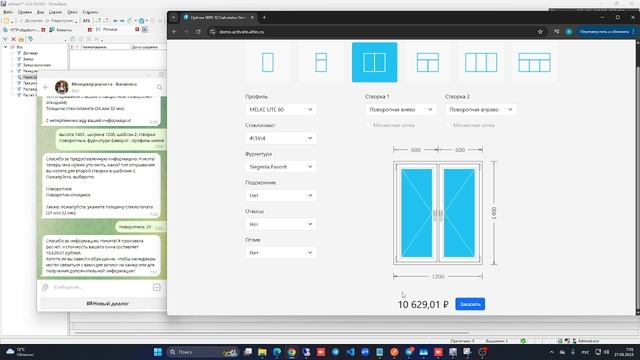The image size is (640, 360).
Task: Attach a file with the paperclip icon
Action: tap(45, 287)
